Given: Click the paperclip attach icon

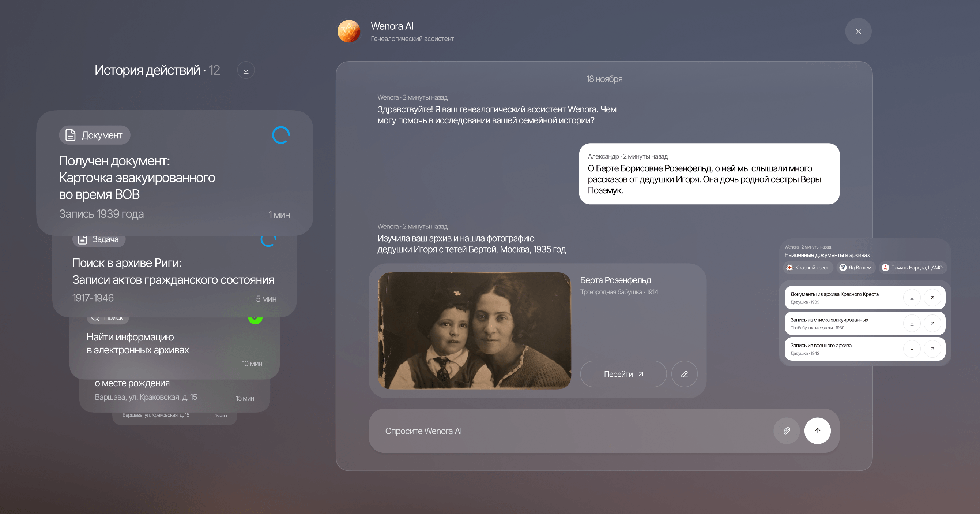Looking at the screenshot, I should (786, 431).
